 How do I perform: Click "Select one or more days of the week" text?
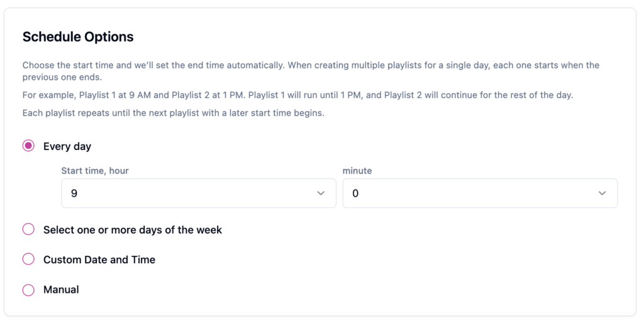click(x=133, y=230)
